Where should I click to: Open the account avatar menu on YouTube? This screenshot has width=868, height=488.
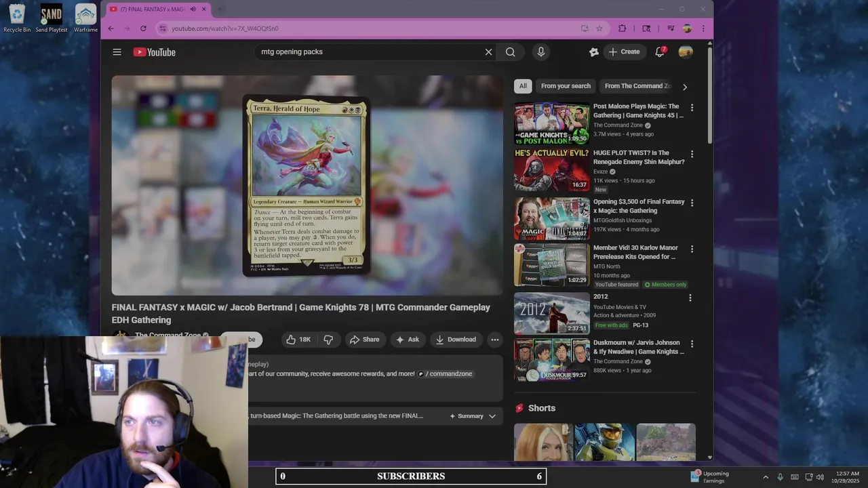[x=686, y=52]
